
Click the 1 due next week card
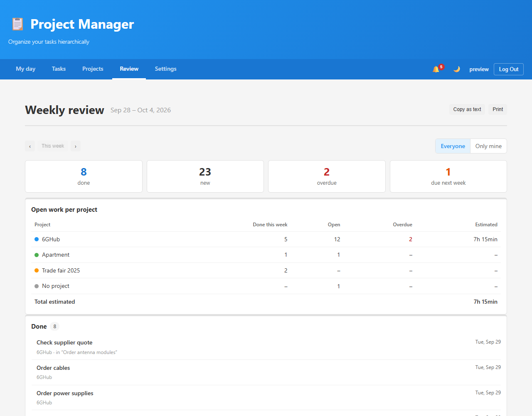448,176
